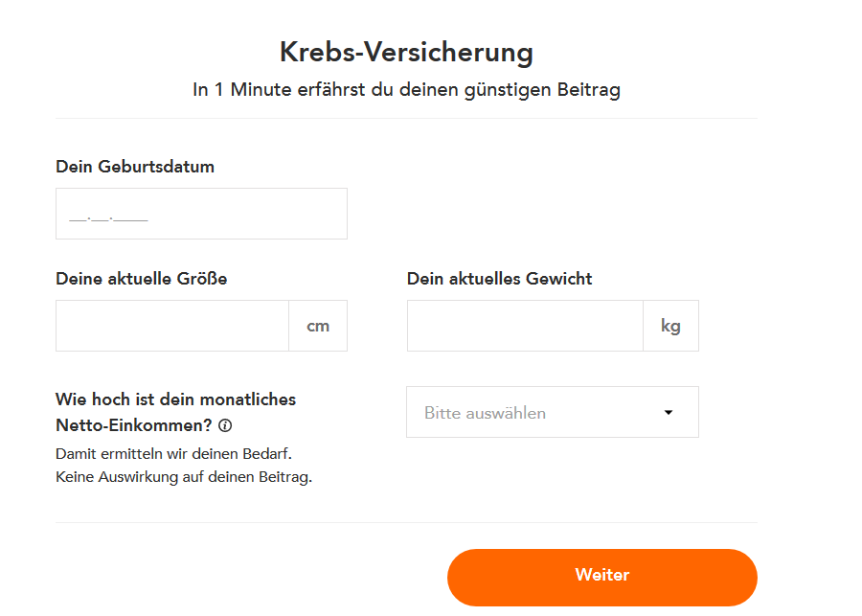Click the cm unit label beside height field
Viewport: 862px width, 616px height.
318,325
